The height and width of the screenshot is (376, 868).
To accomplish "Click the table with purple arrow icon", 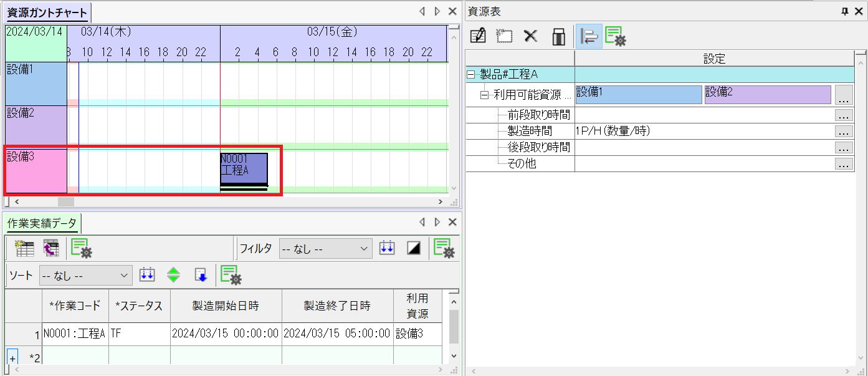I will (x=50, y=249).
